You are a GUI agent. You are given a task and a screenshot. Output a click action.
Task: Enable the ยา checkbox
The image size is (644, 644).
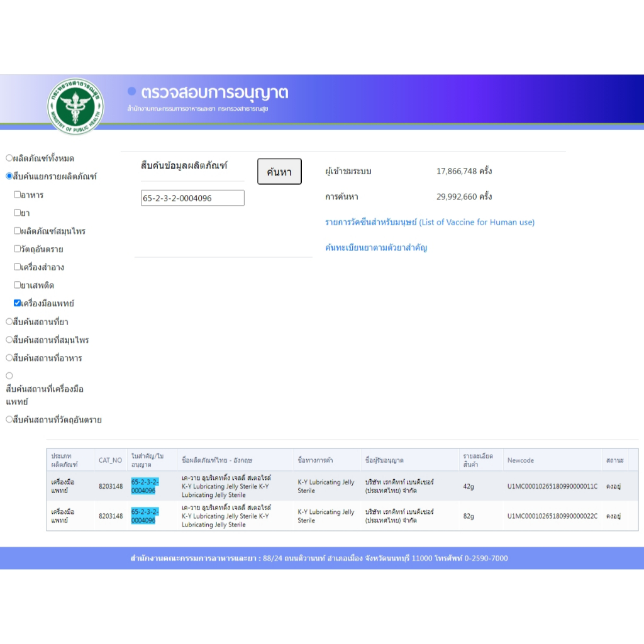click(x=18, y=213)
